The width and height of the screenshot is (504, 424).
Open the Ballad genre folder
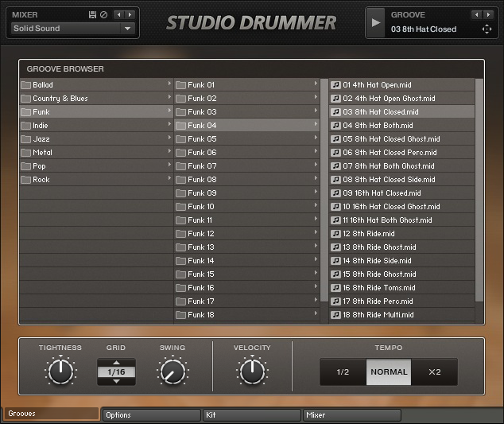(x=96, y=85)
